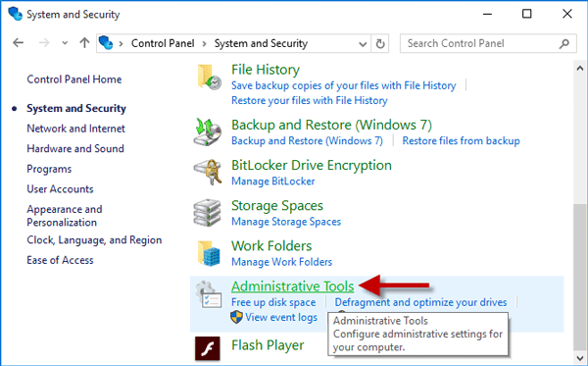
Task: Click the Control Panel icon in address bar
Action: click(106, 43)
